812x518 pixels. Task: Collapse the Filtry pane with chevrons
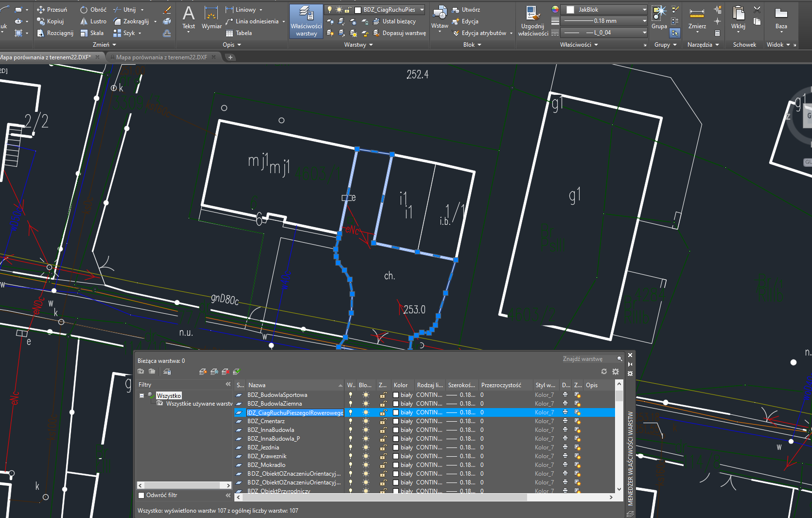228,384
